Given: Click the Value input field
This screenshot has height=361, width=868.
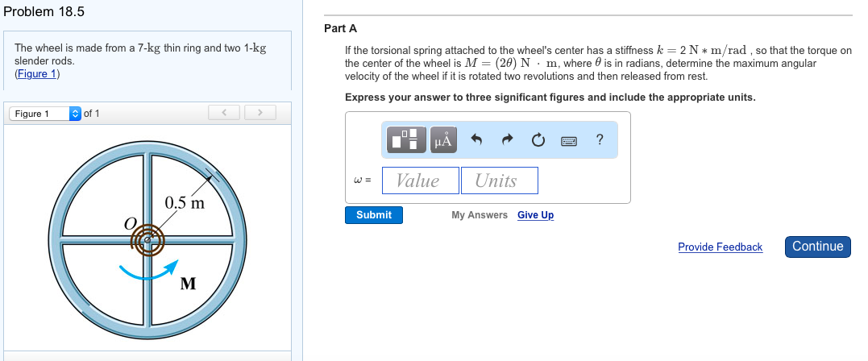Looking at the screenshot, I should [421, 180].
